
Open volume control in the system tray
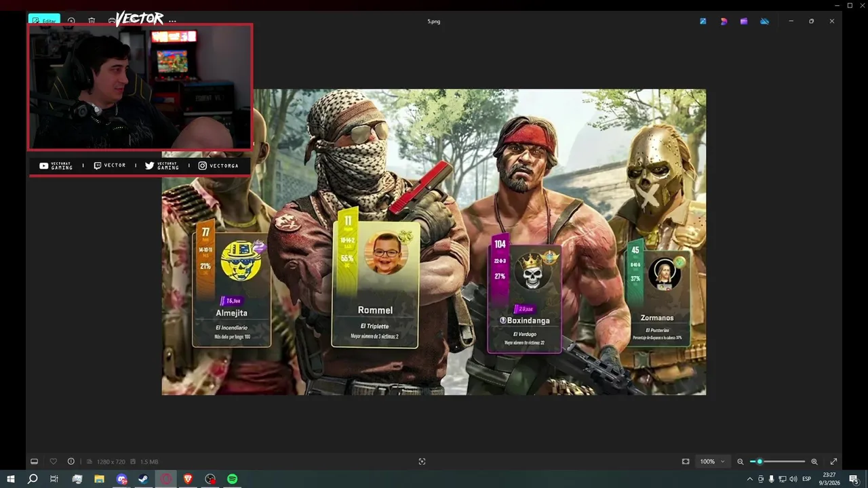pos(793,479)
